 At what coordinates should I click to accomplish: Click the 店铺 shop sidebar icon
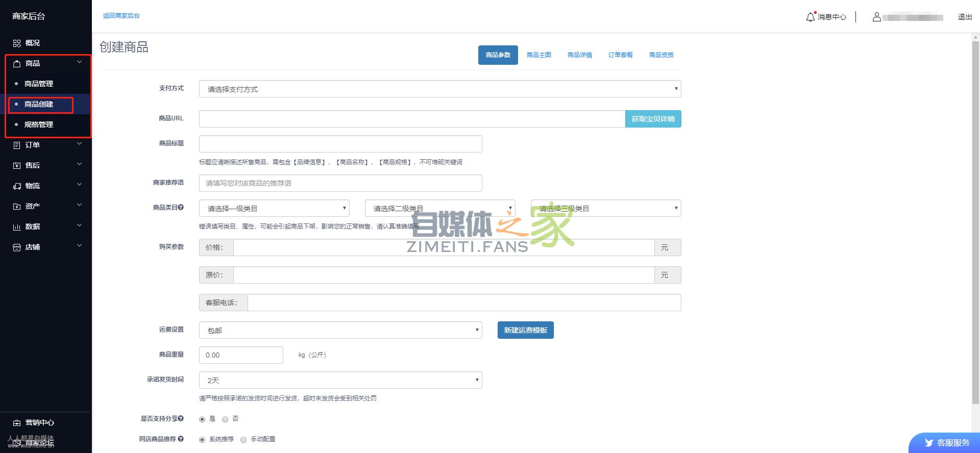tap(17, 247)
